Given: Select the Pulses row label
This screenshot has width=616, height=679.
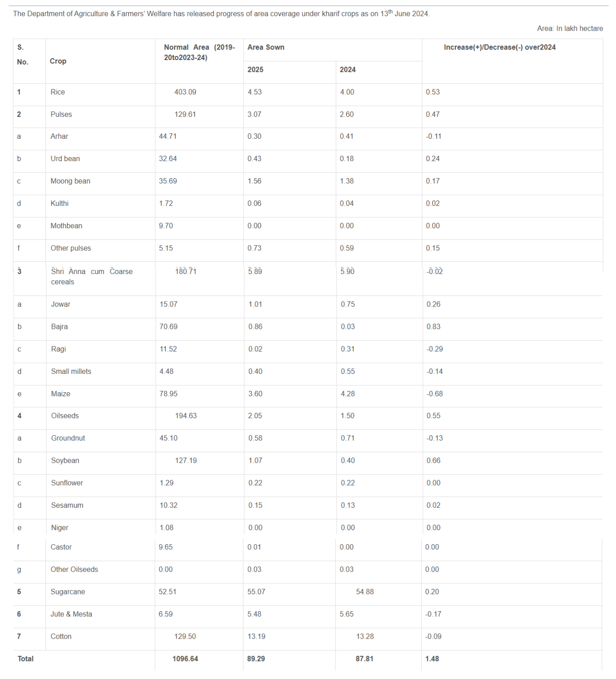Looking at the screenshot, I should click(x=61, y=114).
